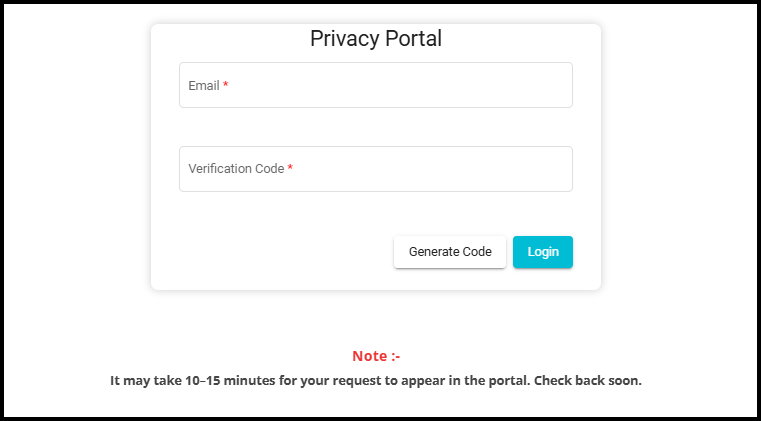
Task: Click the word "portal" in the note sentence
Action: point(513,381)
